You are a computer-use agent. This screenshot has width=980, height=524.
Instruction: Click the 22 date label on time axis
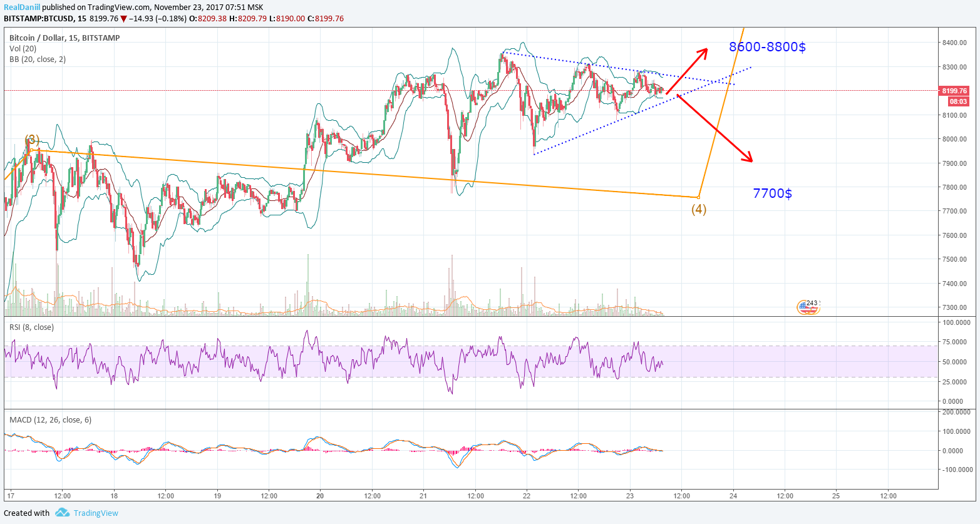pyautogui.click(x=527, y=496)
